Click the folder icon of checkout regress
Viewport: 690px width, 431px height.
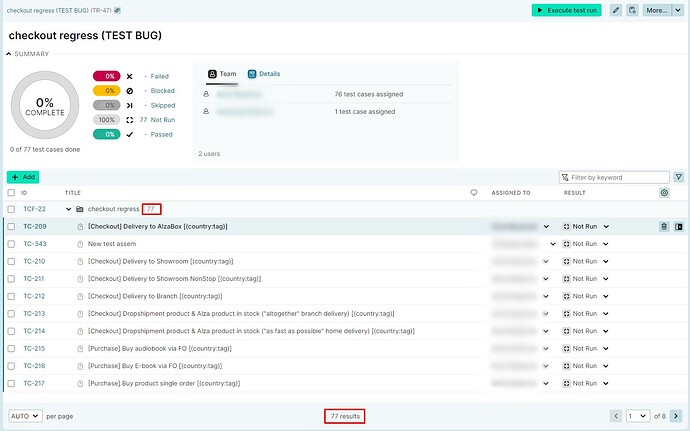tap(80, 209)
